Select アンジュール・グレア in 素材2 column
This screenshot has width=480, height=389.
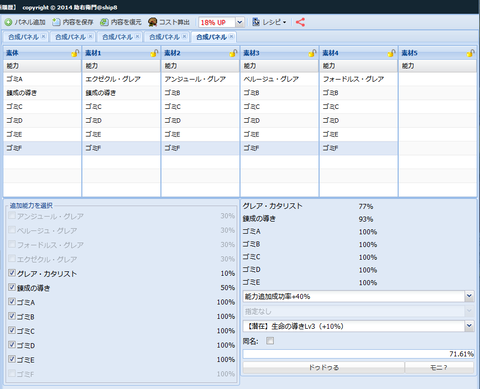[x=200, y=79]
